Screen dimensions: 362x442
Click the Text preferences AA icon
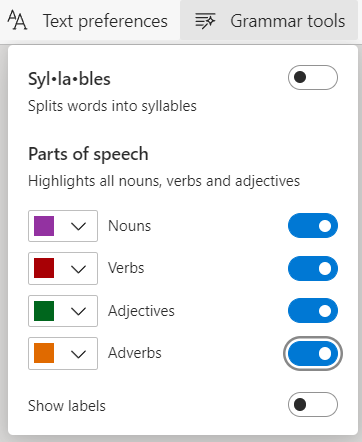(x=17, y=20)
